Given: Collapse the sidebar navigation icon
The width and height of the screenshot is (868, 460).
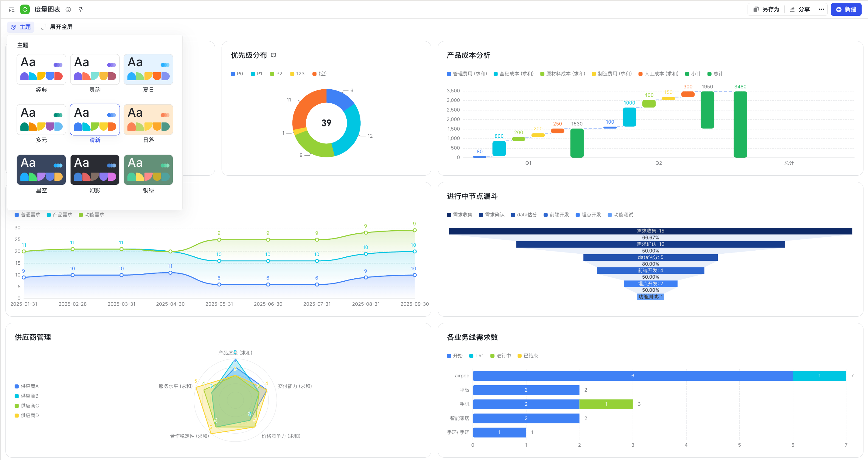Looking at the screenshot, I should click(x=12, y=9).
